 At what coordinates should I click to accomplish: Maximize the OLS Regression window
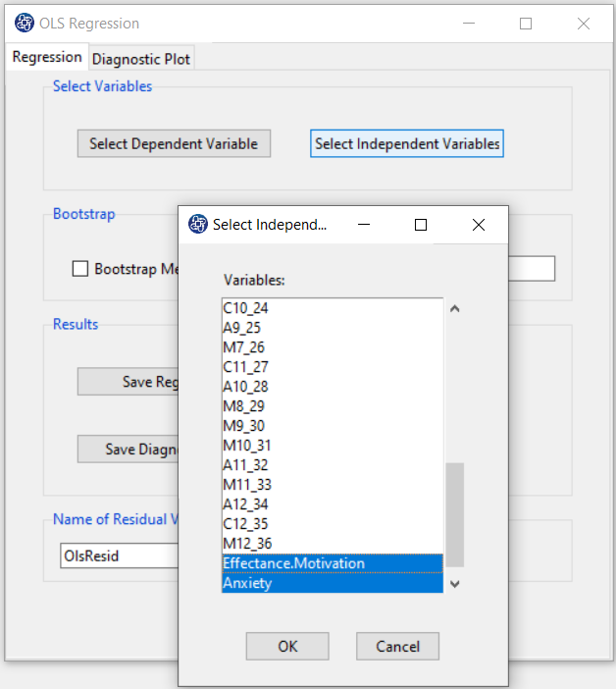526,24
